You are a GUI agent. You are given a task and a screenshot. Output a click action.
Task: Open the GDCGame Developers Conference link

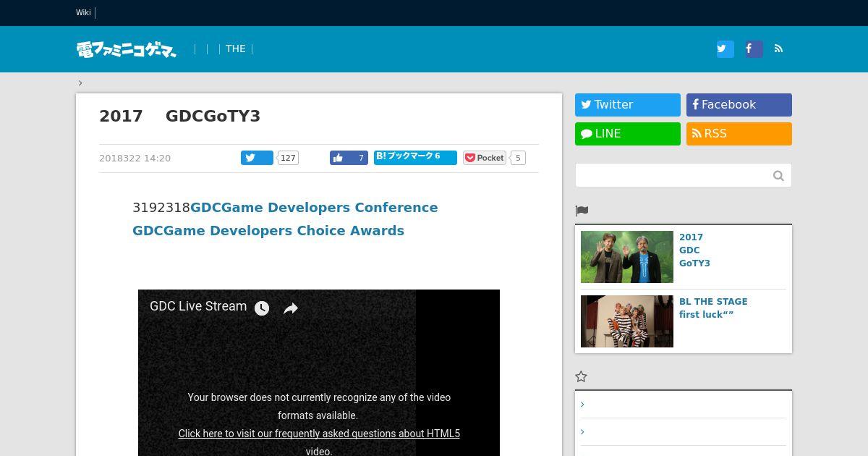(314, 208)
